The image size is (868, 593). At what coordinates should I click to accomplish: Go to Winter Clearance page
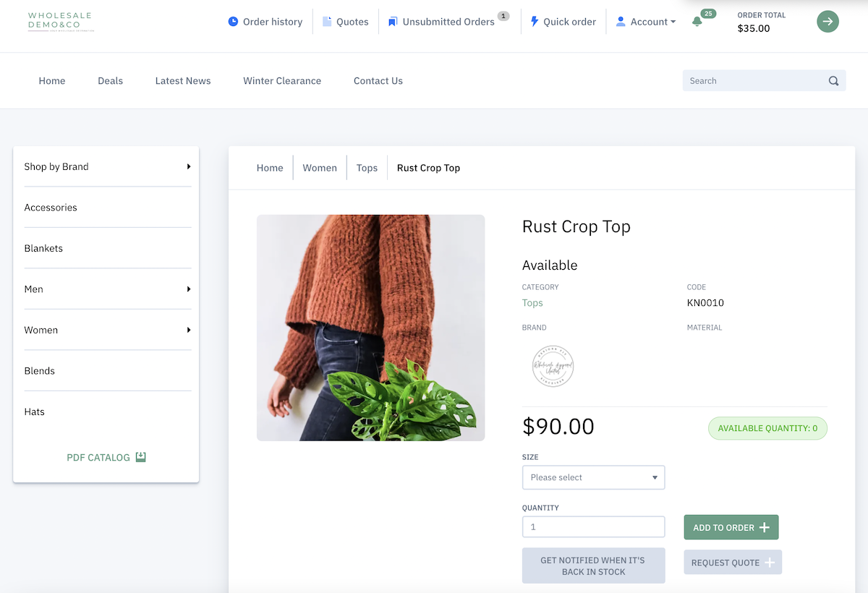282,81
